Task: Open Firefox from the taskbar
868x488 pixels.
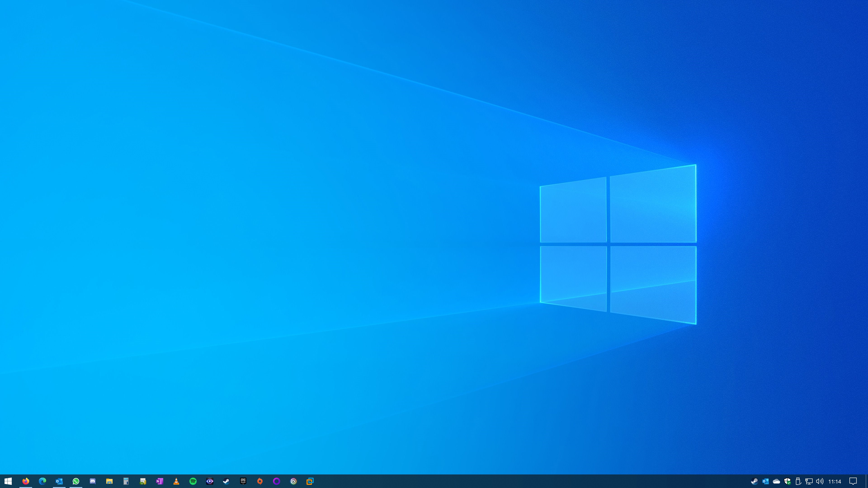Action: click(x=26, y=481)
